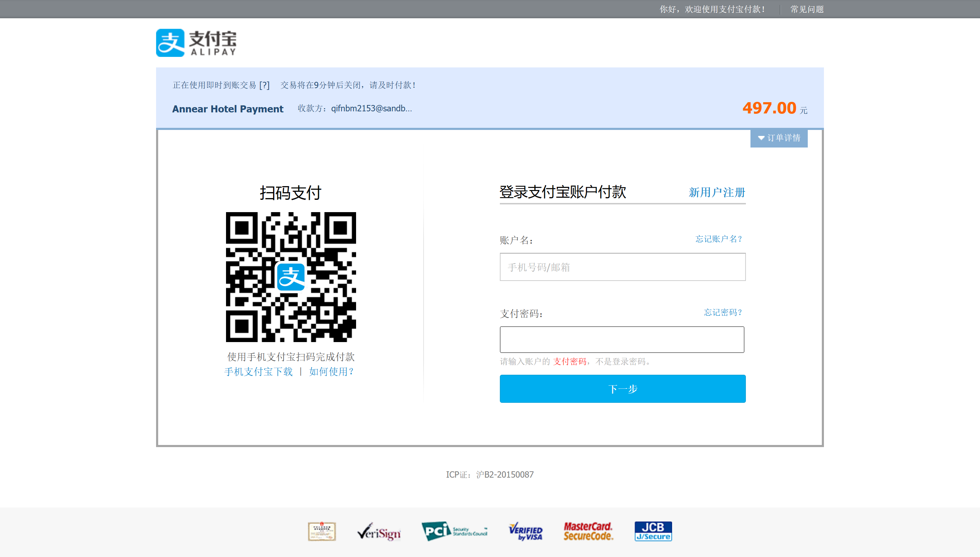The height and width of the screenshot is (557, 980).
Task: Click the Alipay logo
Action: 196,43
